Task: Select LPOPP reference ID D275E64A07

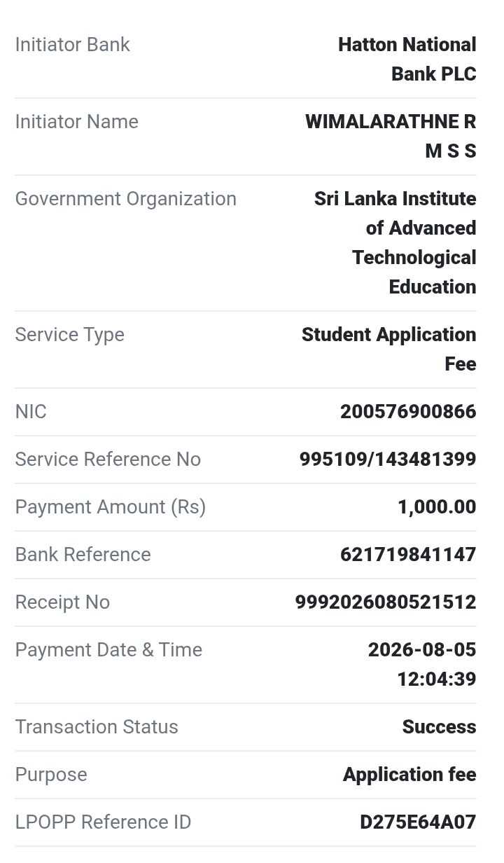Action: click(418, 822)
